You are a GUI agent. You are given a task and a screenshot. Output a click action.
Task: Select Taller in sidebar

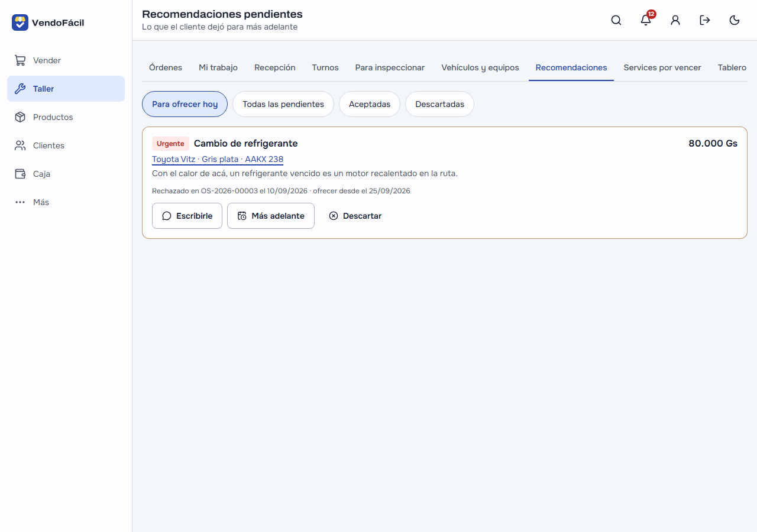click(x=66, y=89)
